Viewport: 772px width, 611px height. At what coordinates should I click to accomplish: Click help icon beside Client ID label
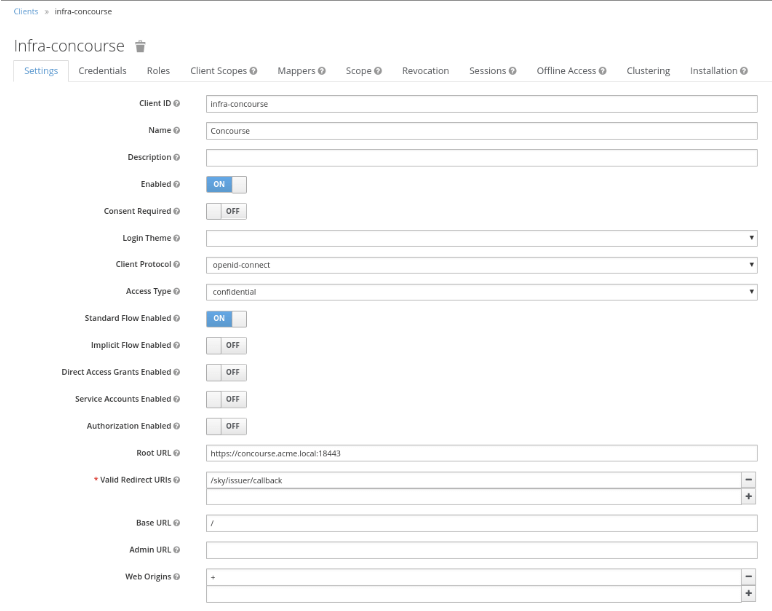click(x=177, y=103)
